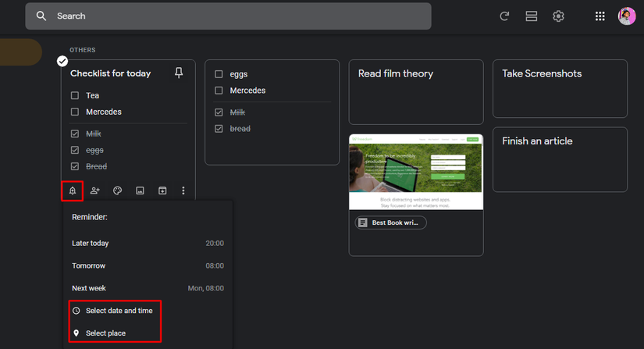Open the settings gear
The width and height of the screenshot is (644, 349).
[x=558, y=16]
